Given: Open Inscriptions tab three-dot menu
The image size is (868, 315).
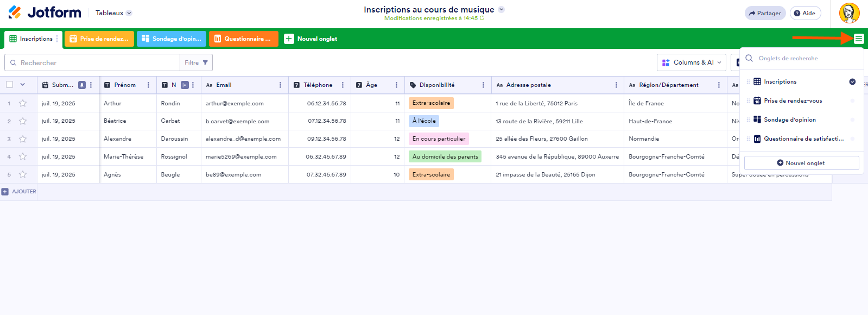Looking at the screenshot, I should pos(57,39).
